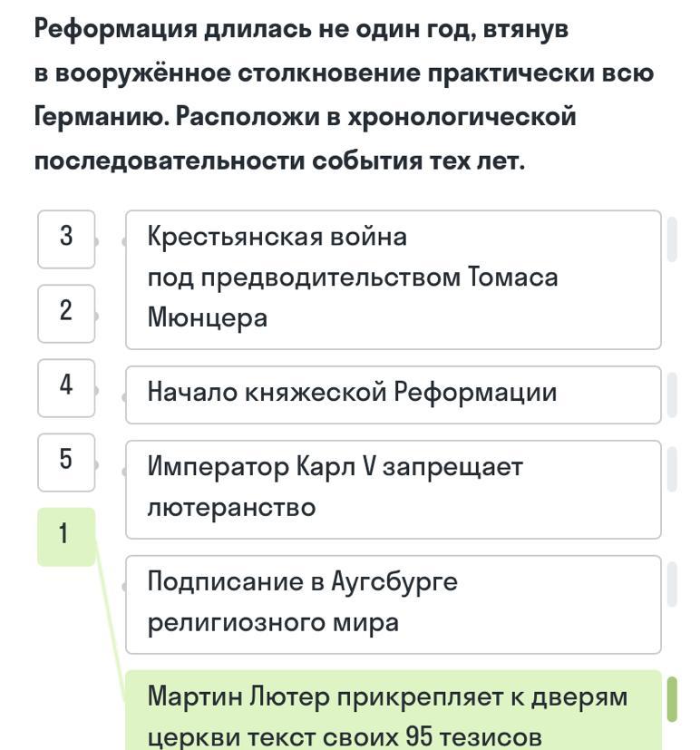700x750 pixels.
Task: Grab the handle beside the Начало княжеской Реформации card
Action: point(672,395)
